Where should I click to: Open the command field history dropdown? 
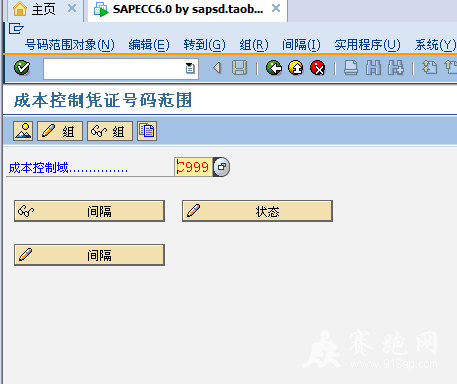tap(190, 68)
